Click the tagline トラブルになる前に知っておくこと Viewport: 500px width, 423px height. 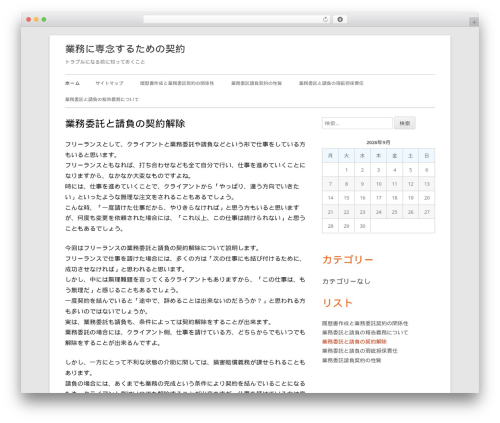click(105, 62)
